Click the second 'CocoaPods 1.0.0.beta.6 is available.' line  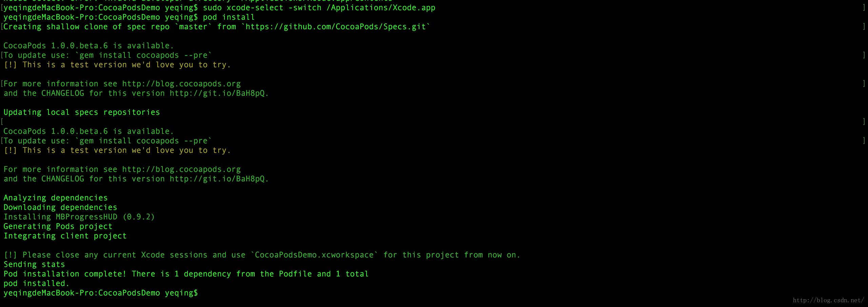88,131
